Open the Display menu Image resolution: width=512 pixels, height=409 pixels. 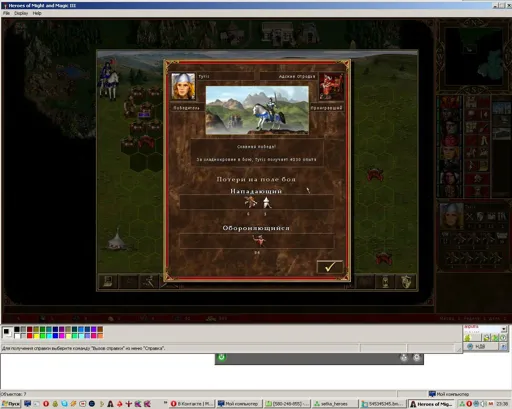[x=21, y=13]
